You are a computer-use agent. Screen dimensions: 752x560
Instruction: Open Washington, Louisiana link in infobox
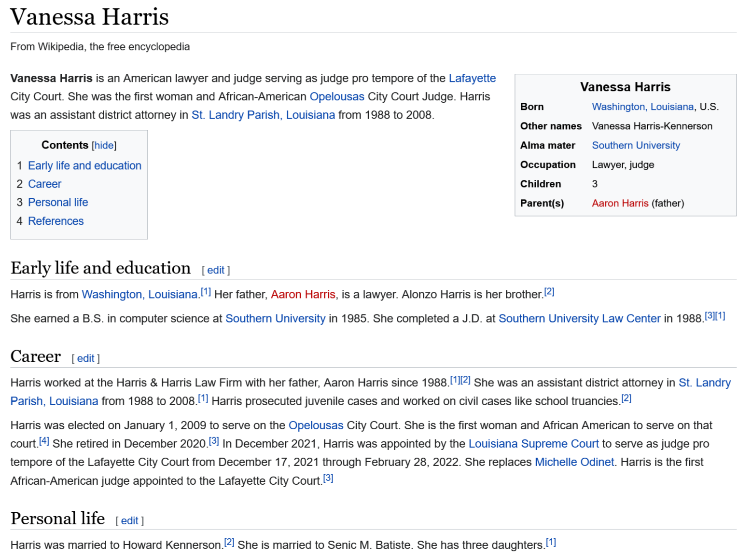pyautogui.click(x=642, y=107)
